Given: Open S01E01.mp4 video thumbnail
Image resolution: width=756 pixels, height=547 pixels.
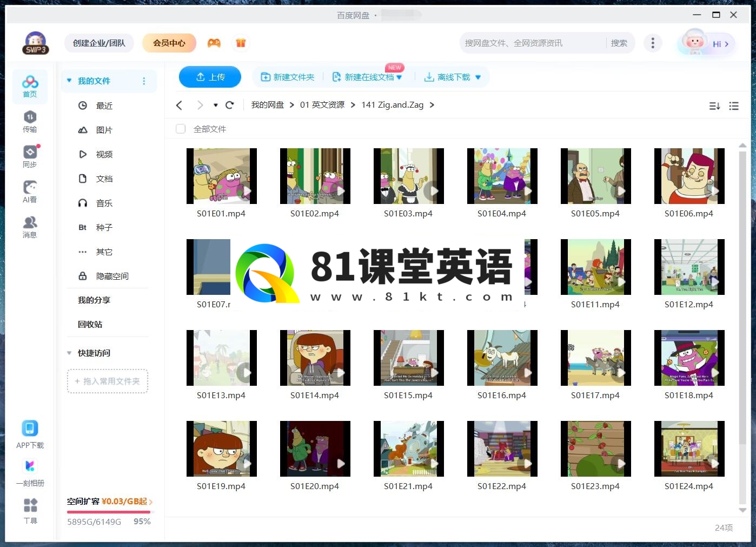Looking at the screenshot, I should [x=222, y=176].
